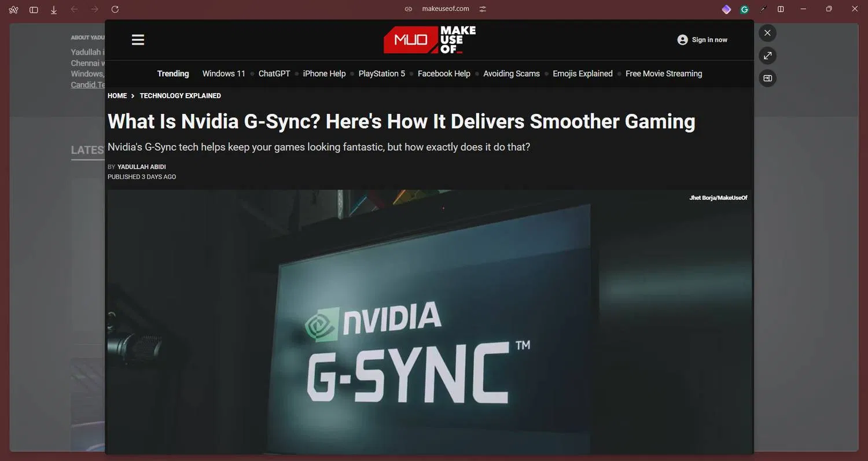This screenshot has width=868, height=461.
Task: Select the ChatGPT trending topic
Action: tap(274, 73)
